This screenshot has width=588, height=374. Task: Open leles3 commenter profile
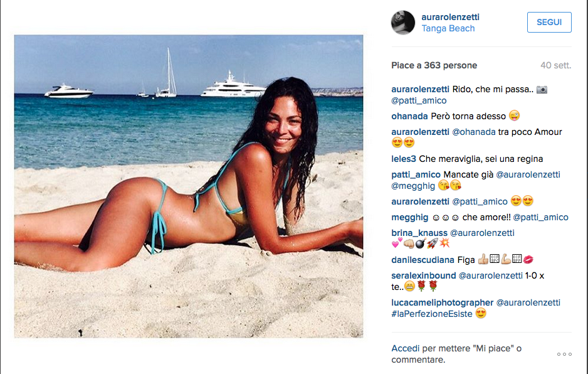click(404, 159)
